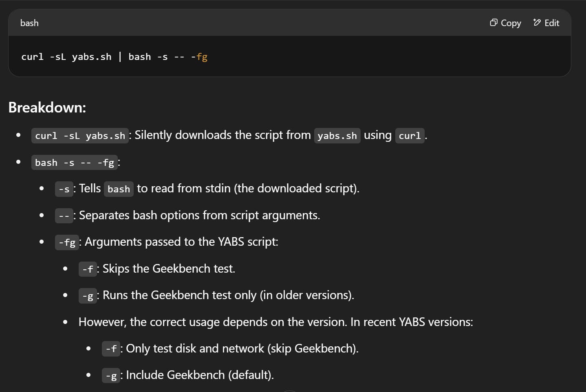586x392 pixels.
Task: Click the '-g' chip beside 'Runs the Geekbench test only'
Action: click(x=88, y=296)
